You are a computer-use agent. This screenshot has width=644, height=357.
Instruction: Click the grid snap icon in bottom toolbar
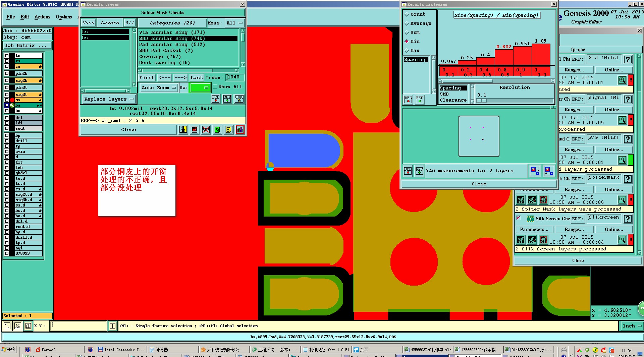[x=29, y=326]
